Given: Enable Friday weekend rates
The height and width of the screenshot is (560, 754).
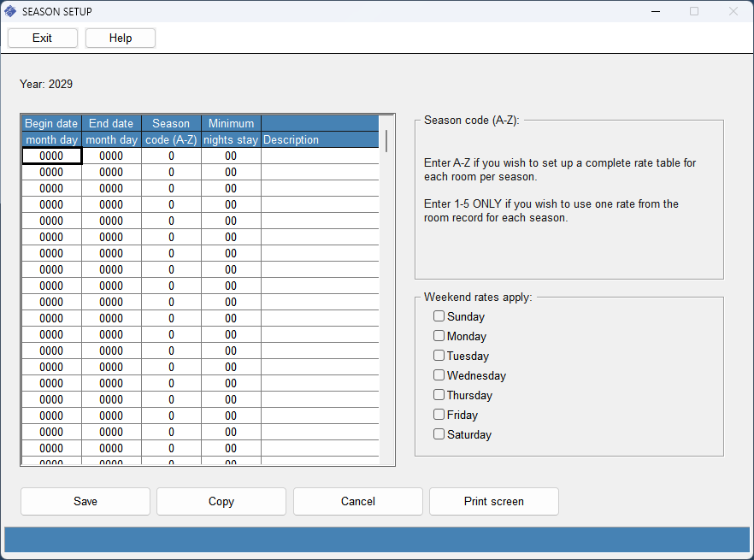Looking at the screenshot, I should click(439, 415).
